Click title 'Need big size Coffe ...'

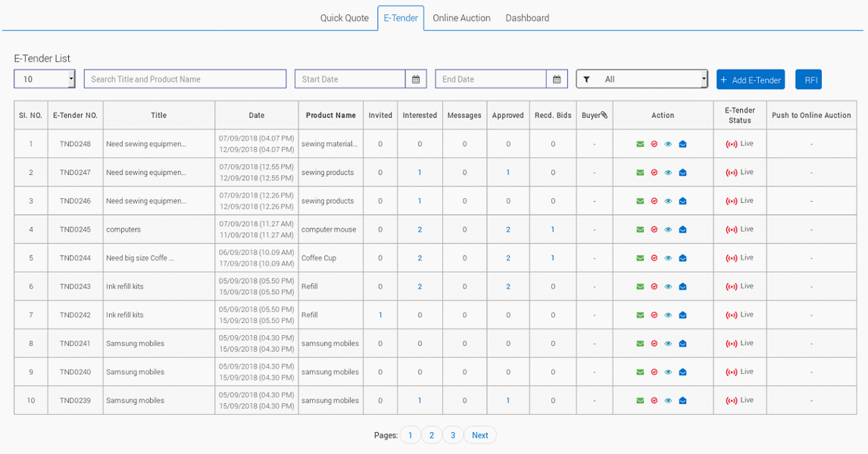coord(140,258)
